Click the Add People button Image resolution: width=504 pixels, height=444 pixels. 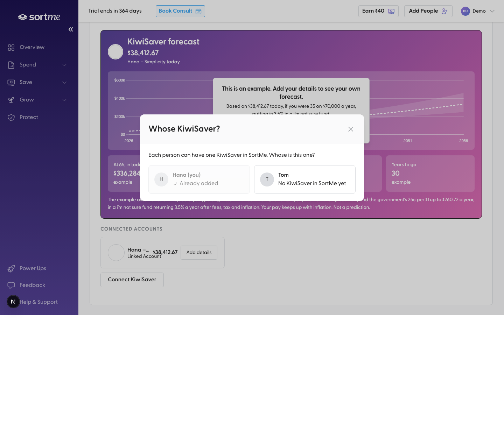[x=428, y=11]
